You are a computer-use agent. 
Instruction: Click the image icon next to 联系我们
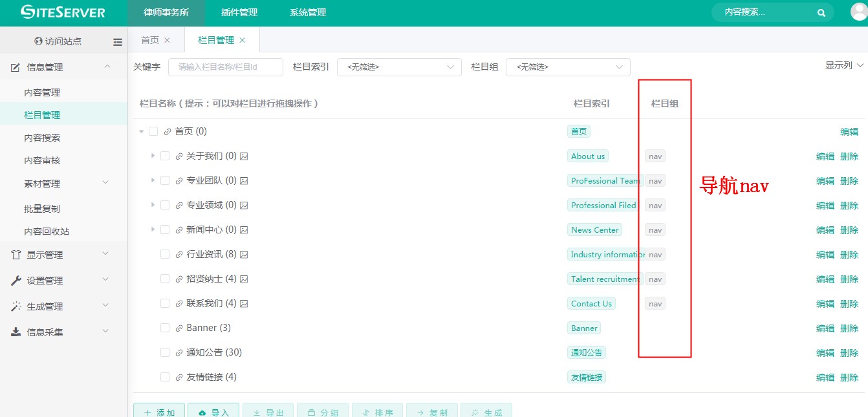(x=244, y=304)
